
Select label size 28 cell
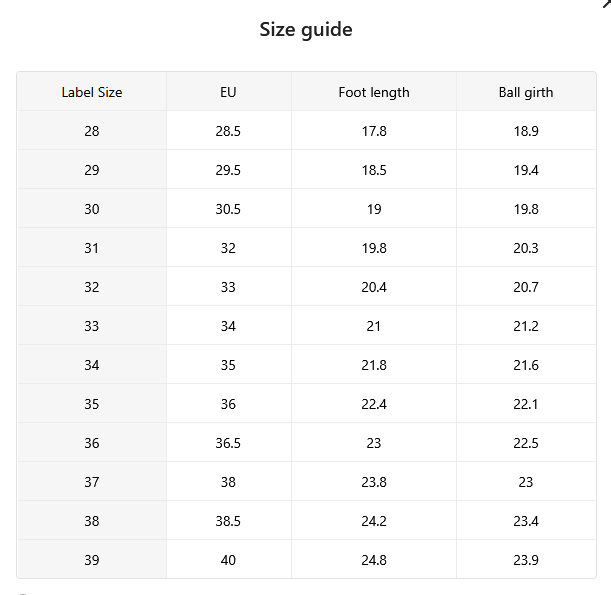[x=92, y=131]
